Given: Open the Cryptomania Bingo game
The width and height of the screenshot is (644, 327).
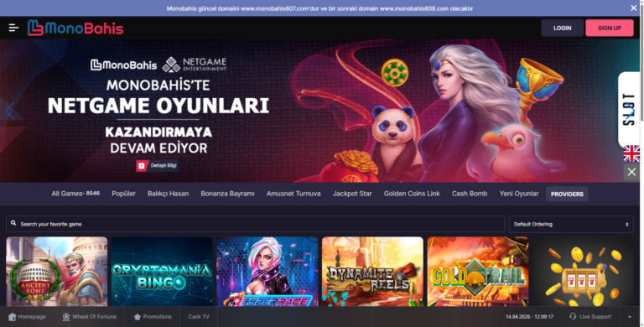Looking at the screenshot, I should click(x=162, y=272).
